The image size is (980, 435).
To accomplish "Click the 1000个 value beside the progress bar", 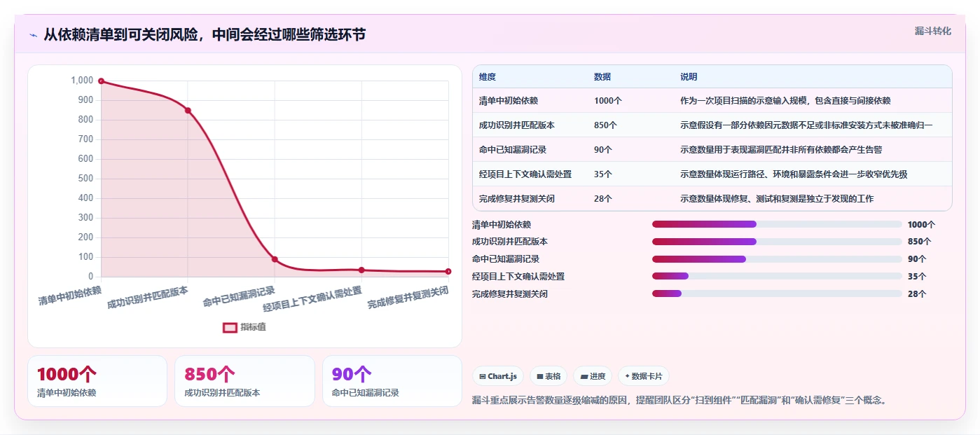I will (x=921, y=225).
